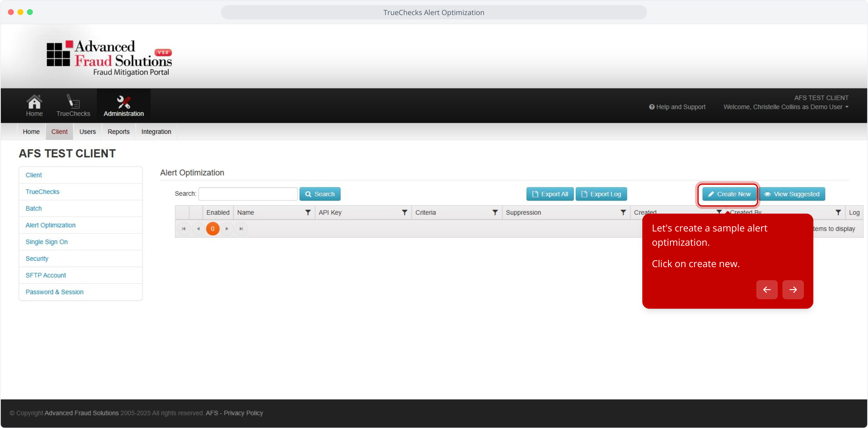Filter the API Key column

404,212
